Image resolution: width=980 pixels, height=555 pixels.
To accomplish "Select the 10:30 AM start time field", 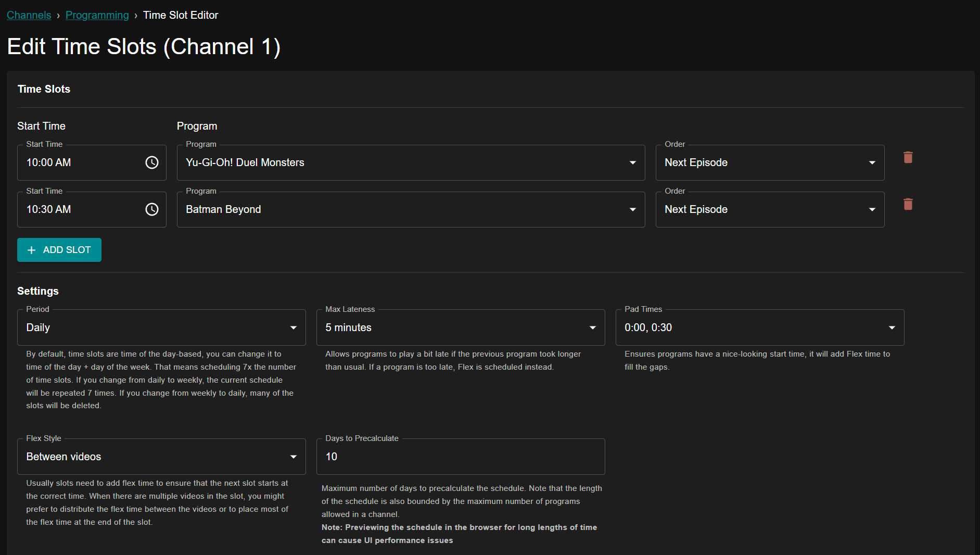I will [78, 209].
